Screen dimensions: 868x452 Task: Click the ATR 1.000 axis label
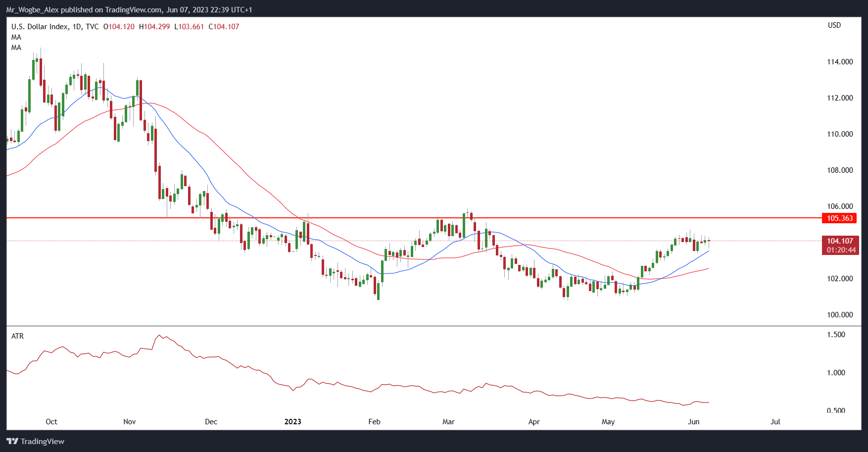(x=836, y=373)
